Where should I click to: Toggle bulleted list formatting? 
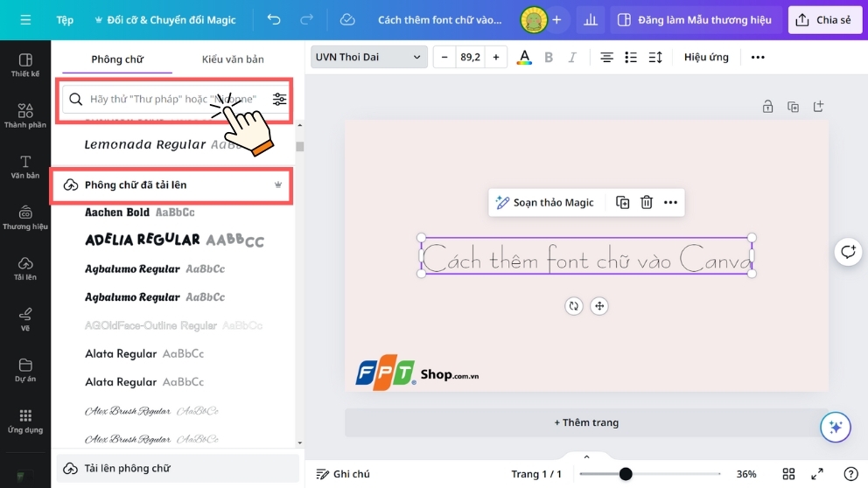(631, 57)
